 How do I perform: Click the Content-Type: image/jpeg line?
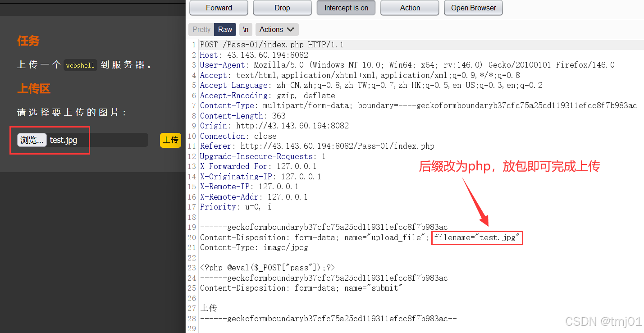[x=254, y=247]
